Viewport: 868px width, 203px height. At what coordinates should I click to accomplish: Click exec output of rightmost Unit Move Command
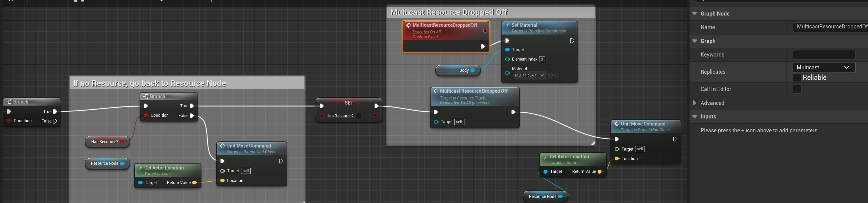click(675, 139)
